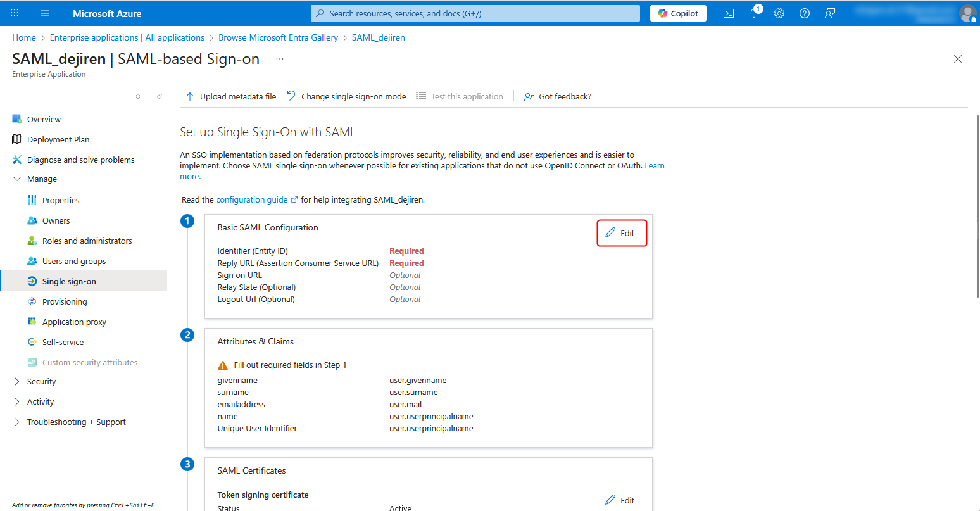Focus the search resources box
980x511 pixels.
[x=475, y=13]
